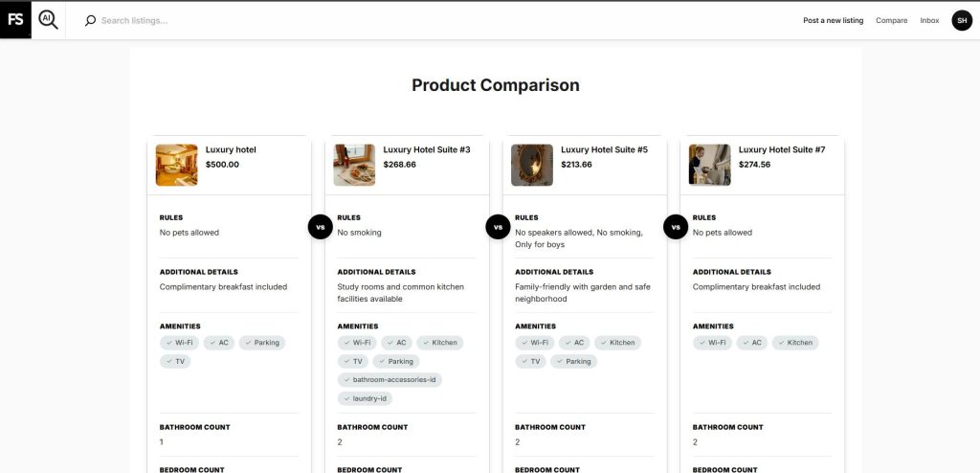
Task: Click the Luxury Hotel Suite #7 thumbnail
Action: pyautogui.click(x=709, y=165)
